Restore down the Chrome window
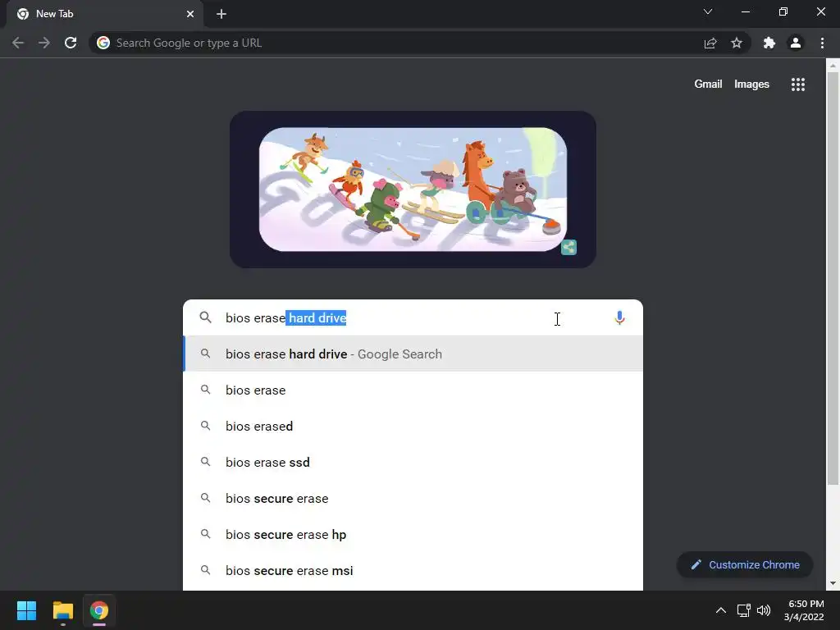This screenshot has height=630, width=840. pos(783,11)
